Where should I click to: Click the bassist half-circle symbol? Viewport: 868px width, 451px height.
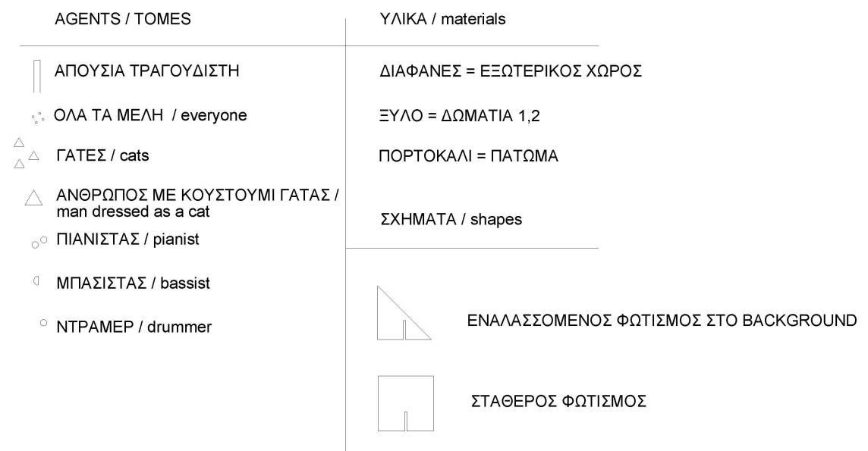pos(36,282)
